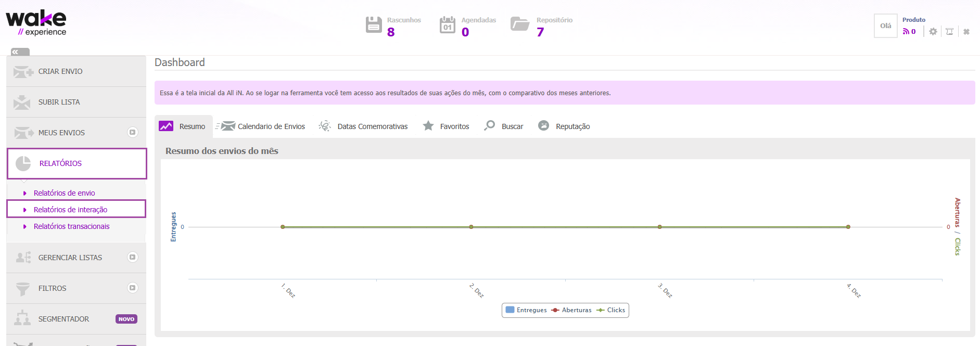Viewport: 980px width, 346px height.
Task: Click the NOVO badge on Segmentador
Action: pos(126,319)
